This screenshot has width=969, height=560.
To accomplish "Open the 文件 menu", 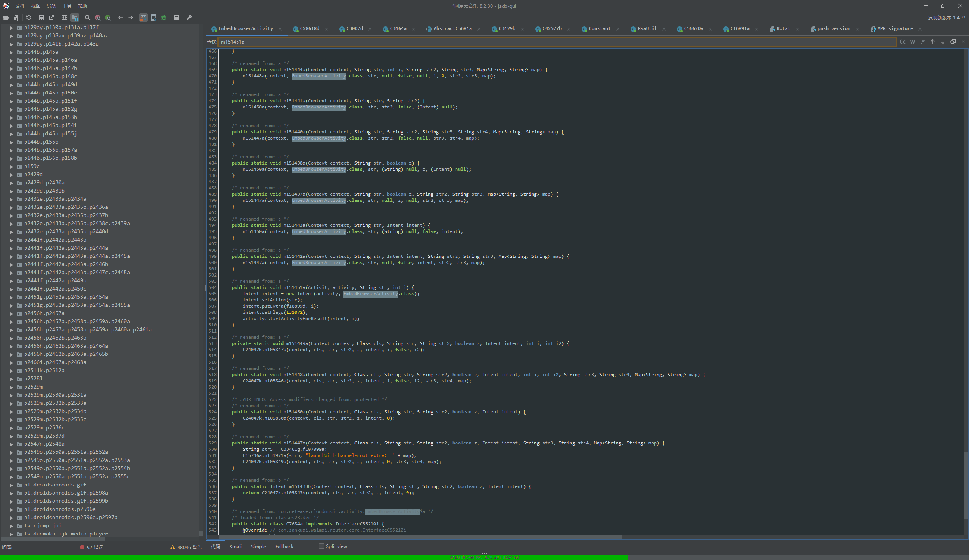I will click(20, 6).
